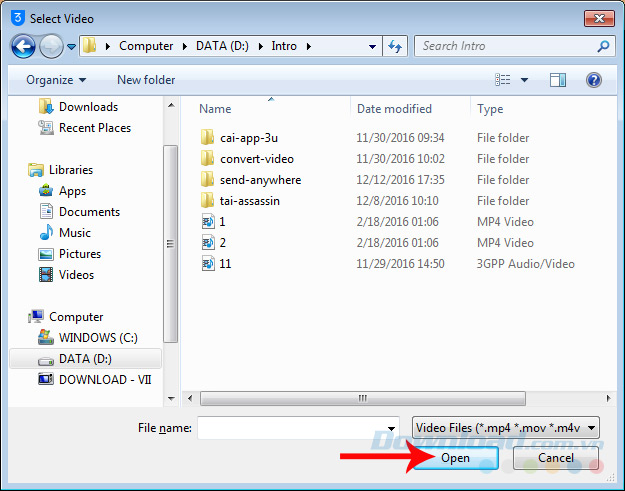Click the tai-assassin folder icon
Screen dimensions: 625x491
click(207, 200)
